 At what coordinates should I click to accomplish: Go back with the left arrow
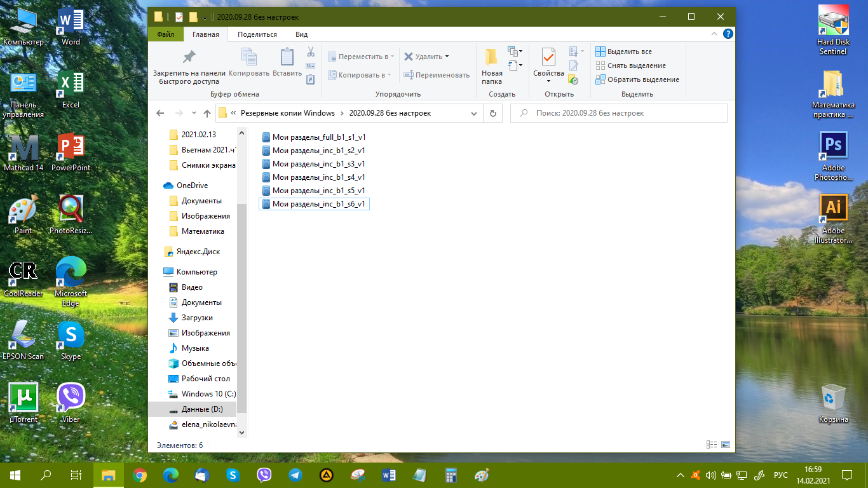point(160,113)
